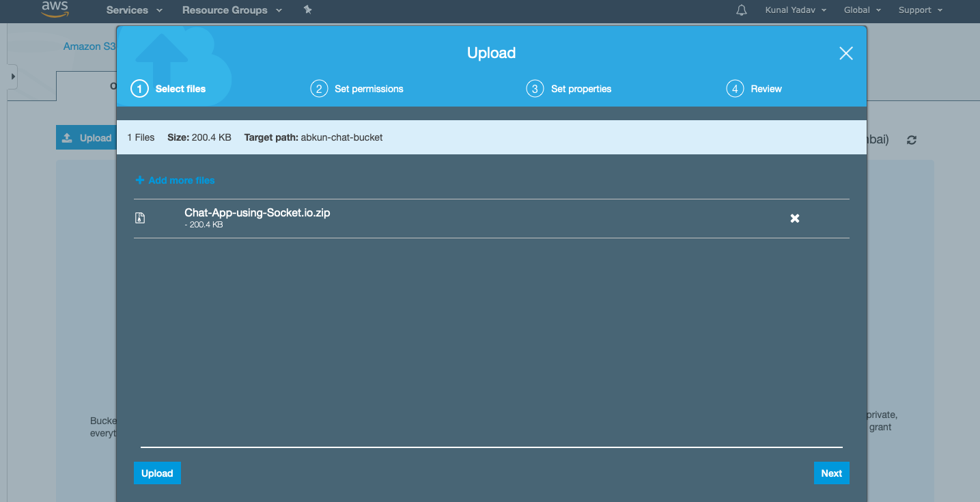Image resolution: width=980 pixels, height=502 pixels.
Task: Click the Next button
Action: point(832,473)
